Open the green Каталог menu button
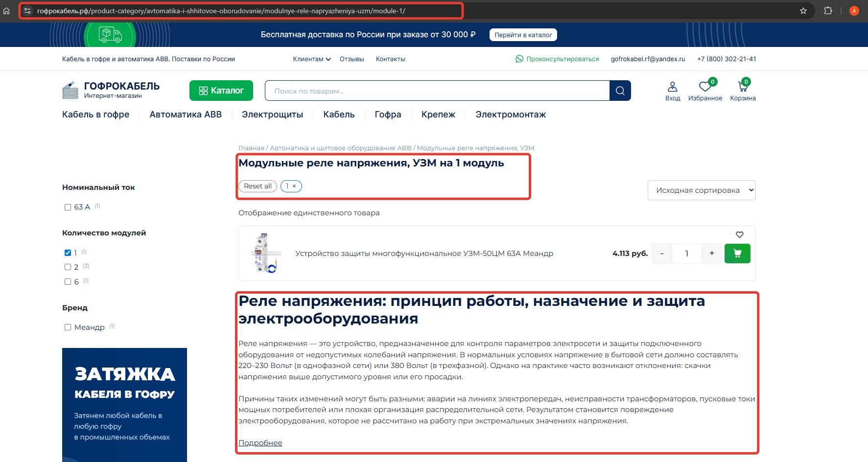The height and width of the screenshot is (462, 868). tap(221, 91)
